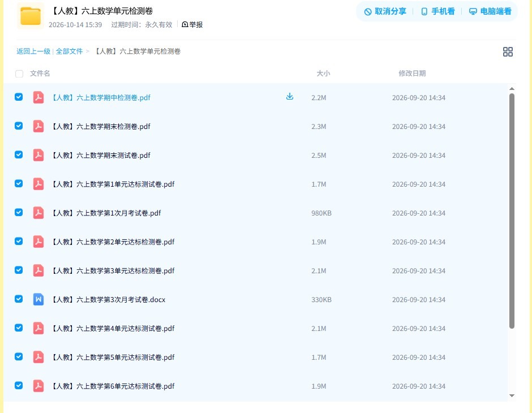Toggle the select-all checkbox beside 文件名

[x=19, y=74]
